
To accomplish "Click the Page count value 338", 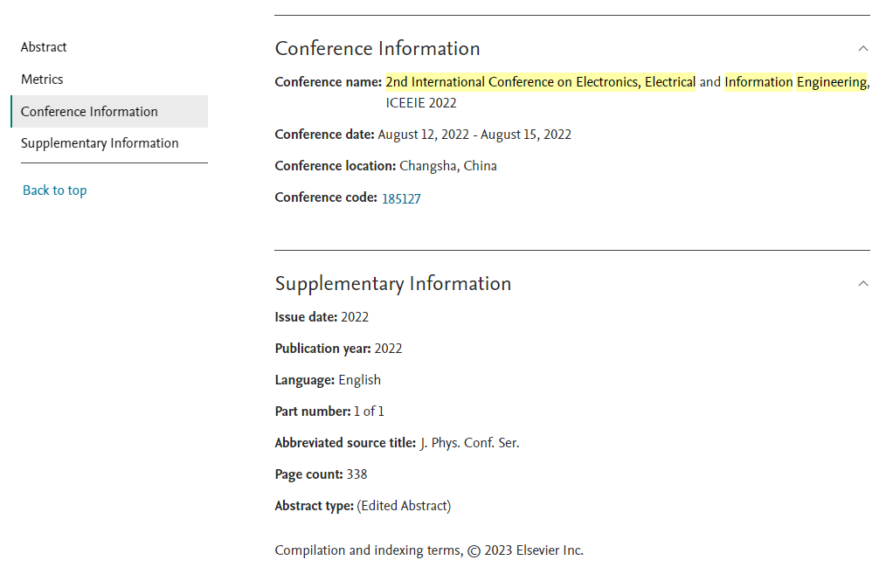I will point(357,474).
